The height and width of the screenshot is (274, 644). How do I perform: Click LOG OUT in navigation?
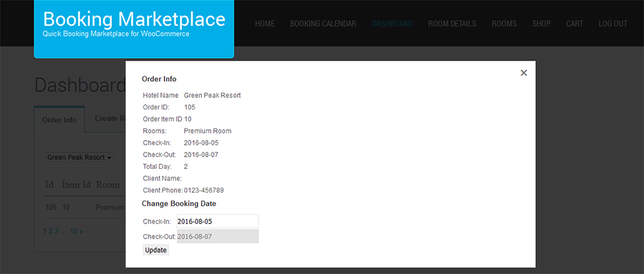[613, 24]
